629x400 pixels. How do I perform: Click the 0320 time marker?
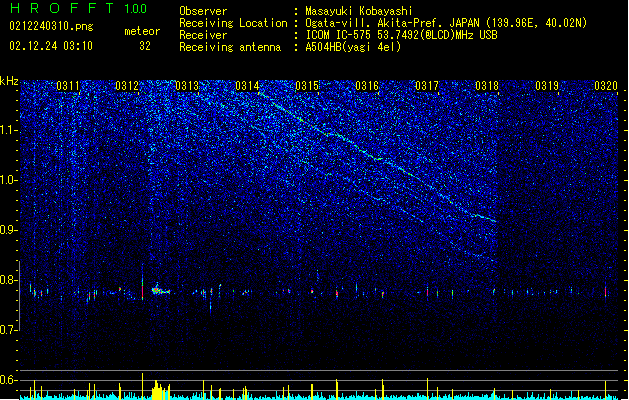coord(606,85)
